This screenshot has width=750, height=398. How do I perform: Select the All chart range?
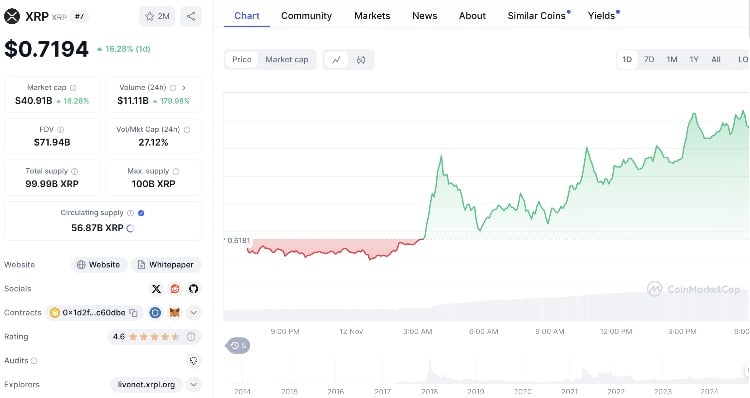[x=716, y=59]
